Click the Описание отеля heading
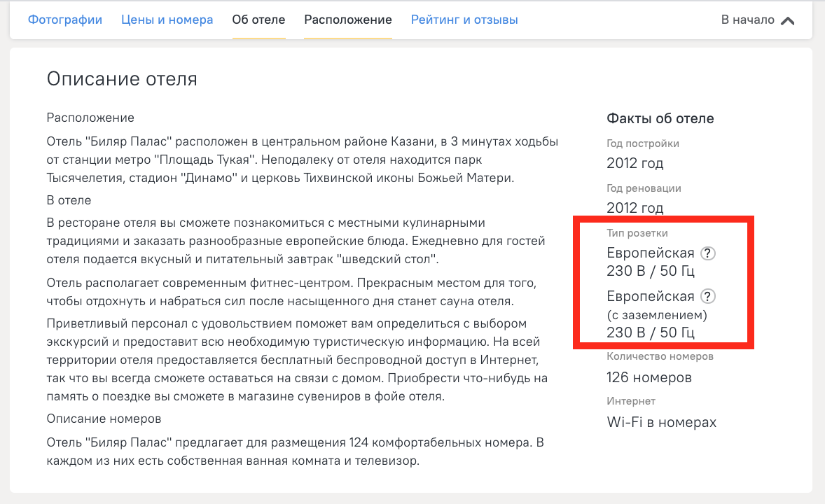This screenshot has height=504, width=825. tap(122, 78)
